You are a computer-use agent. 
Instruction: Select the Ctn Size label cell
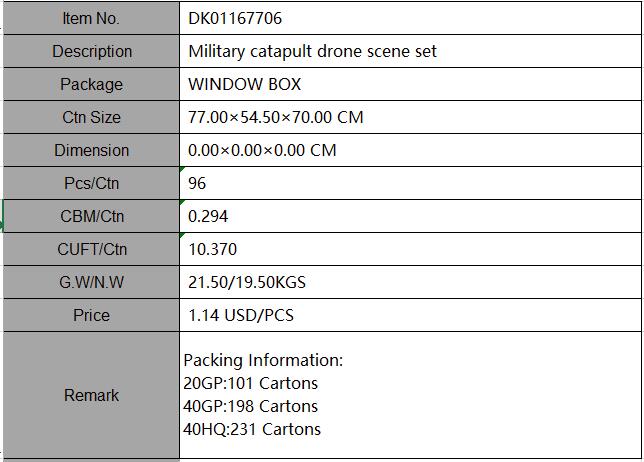click(91, 117)
